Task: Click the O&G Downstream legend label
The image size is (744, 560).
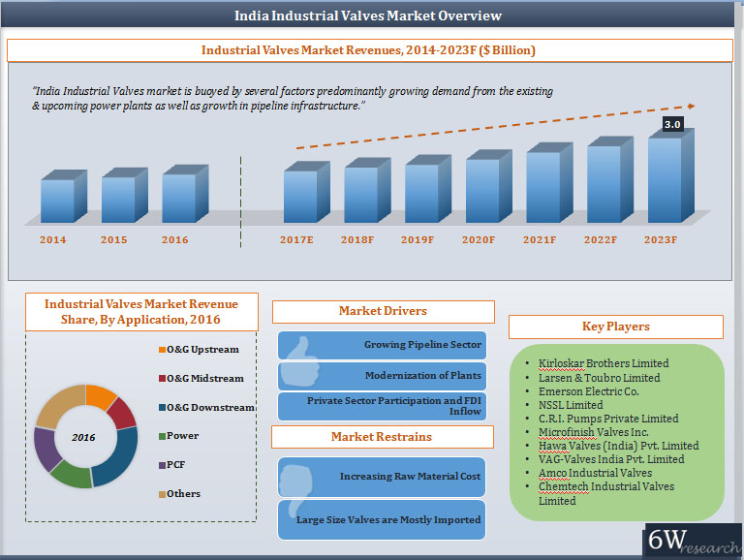Action: pyautogui.click(x=210, y=408)
